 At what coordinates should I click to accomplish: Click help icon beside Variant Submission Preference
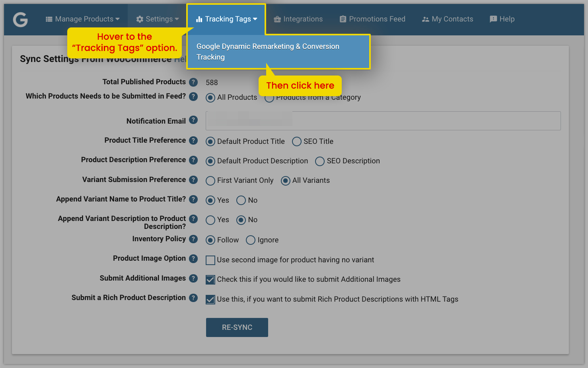click(x=193, y=180)
